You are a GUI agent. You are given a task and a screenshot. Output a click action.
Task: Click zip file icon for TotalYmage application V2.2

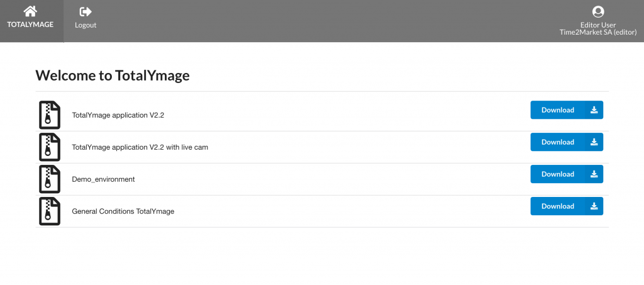point(50,115)
